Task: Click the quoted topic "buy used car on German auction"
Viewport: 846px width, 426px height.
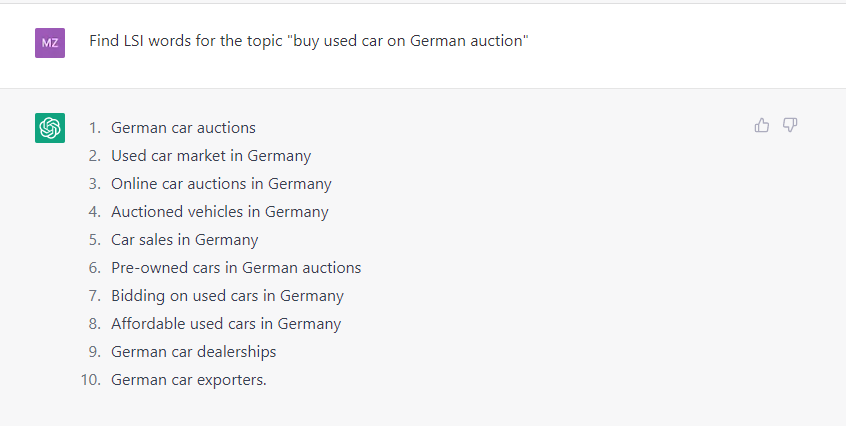Action: pyautogui.click(x=409, y=41)
